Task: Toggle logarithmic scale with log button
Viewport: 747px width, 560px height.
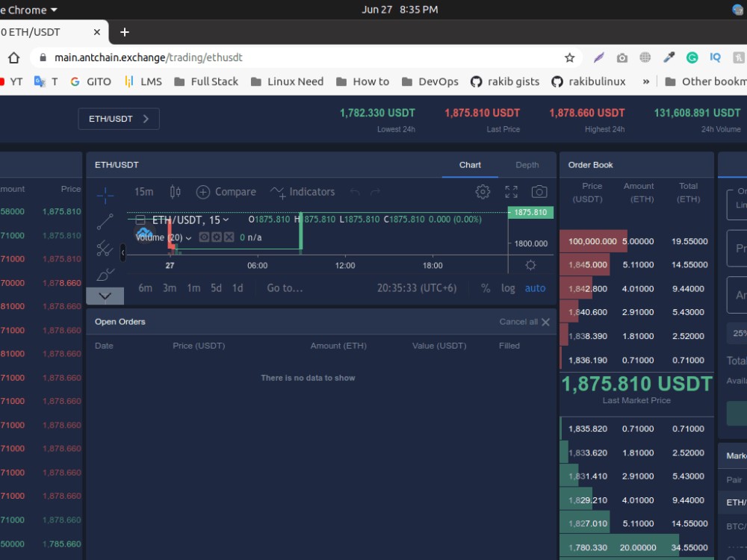Action: [x=509, y=288]
